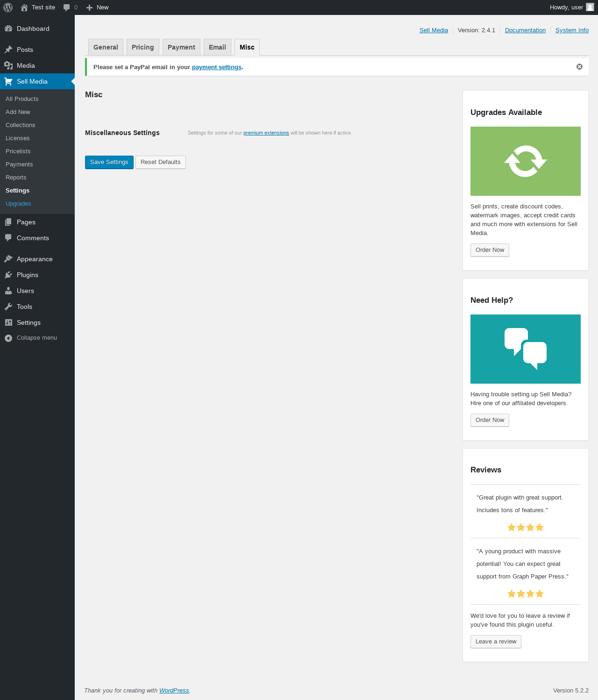Click the comments bubble icon in admin bar
This screenshot has height=700, width=598.
pos(67,7)
